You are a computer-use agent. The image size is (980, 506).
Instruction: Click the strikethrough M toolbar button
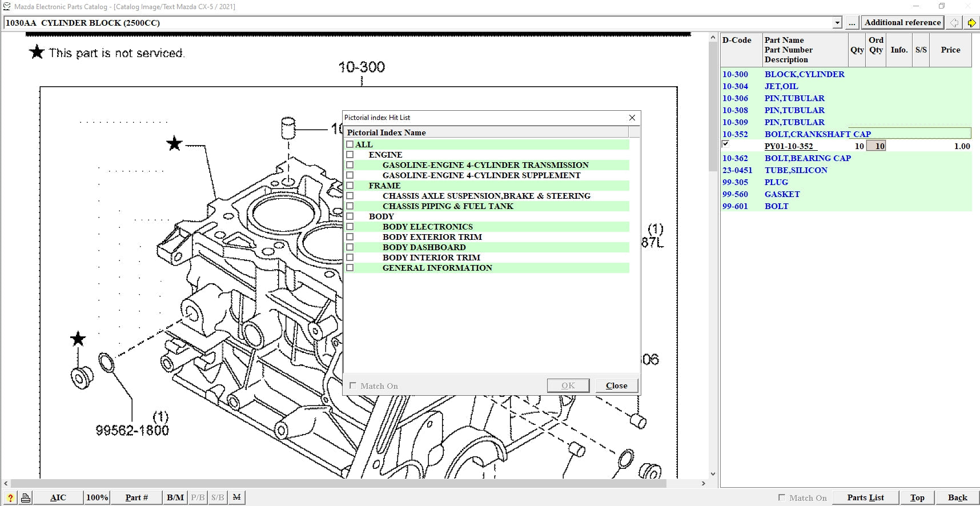coord(236,497)
